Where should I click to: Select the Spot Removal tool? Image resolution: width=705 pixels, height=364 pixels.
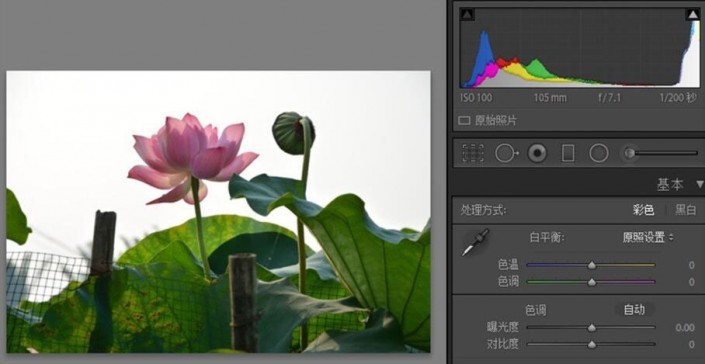[507, 153]
